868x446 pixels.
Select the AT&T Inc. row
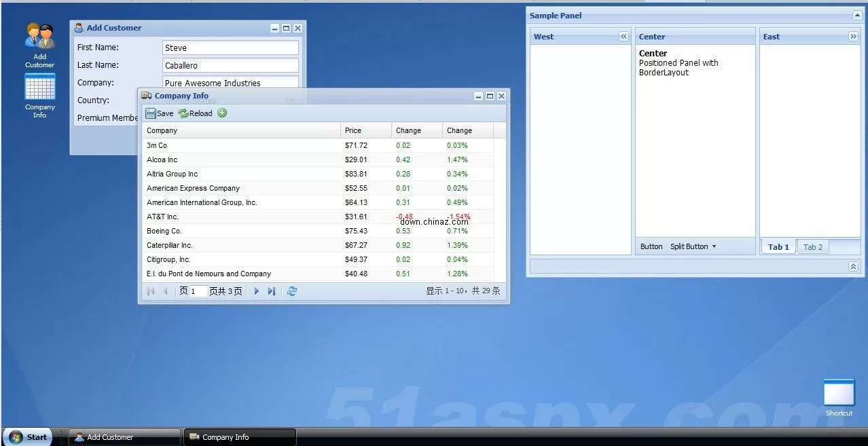(318, 217)
